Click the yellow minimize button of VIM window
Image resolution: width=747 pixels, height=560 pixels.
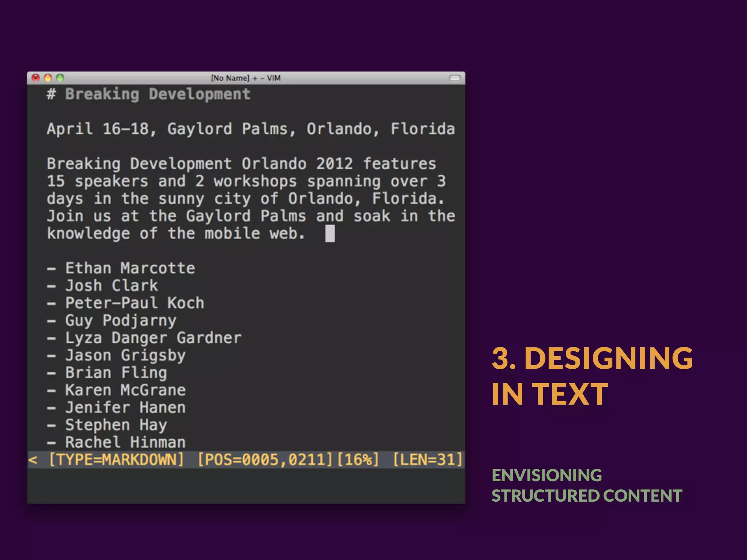click(48, 78)
